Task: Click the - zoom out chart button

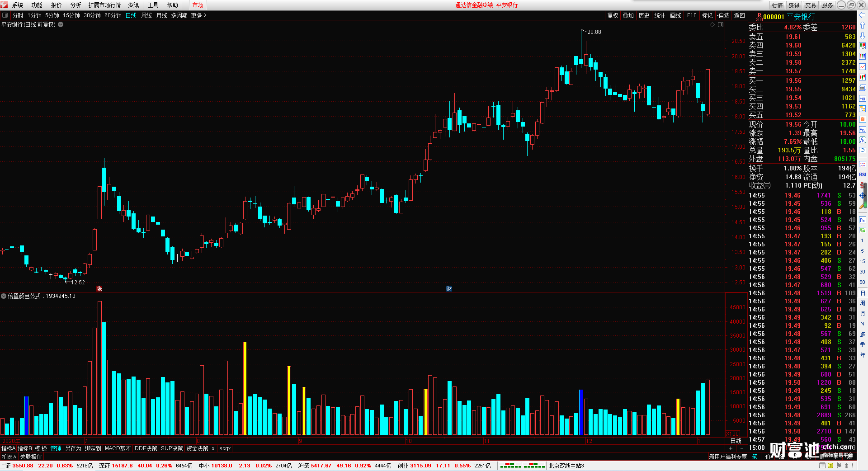Action: click(x=741, y=448)
